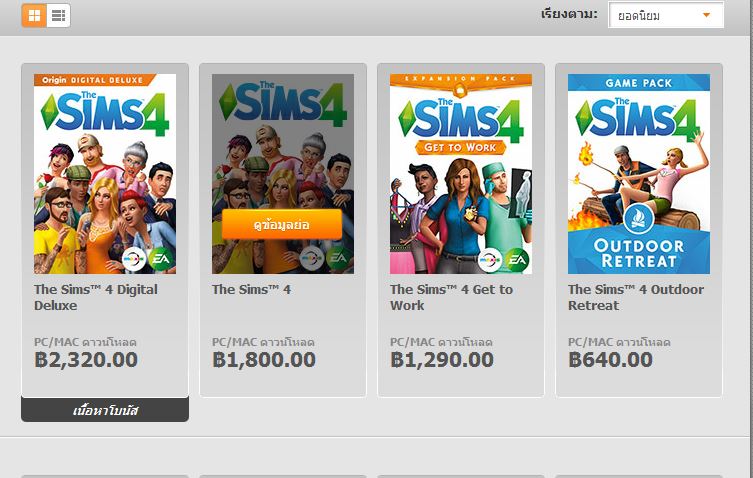
Task: Open Sims 4 Digital Deluxe cover image
Action: [x=105, y=174]
